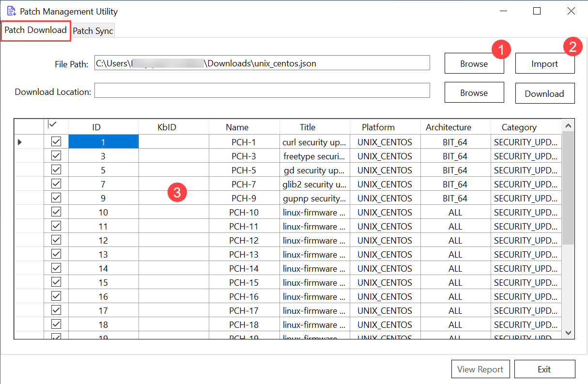Click Browse next to File Path

click(x=474, y=64)
